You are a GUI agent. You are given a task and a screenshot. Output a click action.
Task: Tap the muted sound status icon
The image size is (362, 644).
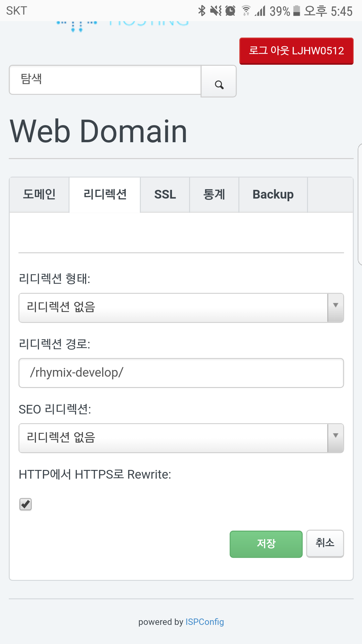[x=216, y=11]
